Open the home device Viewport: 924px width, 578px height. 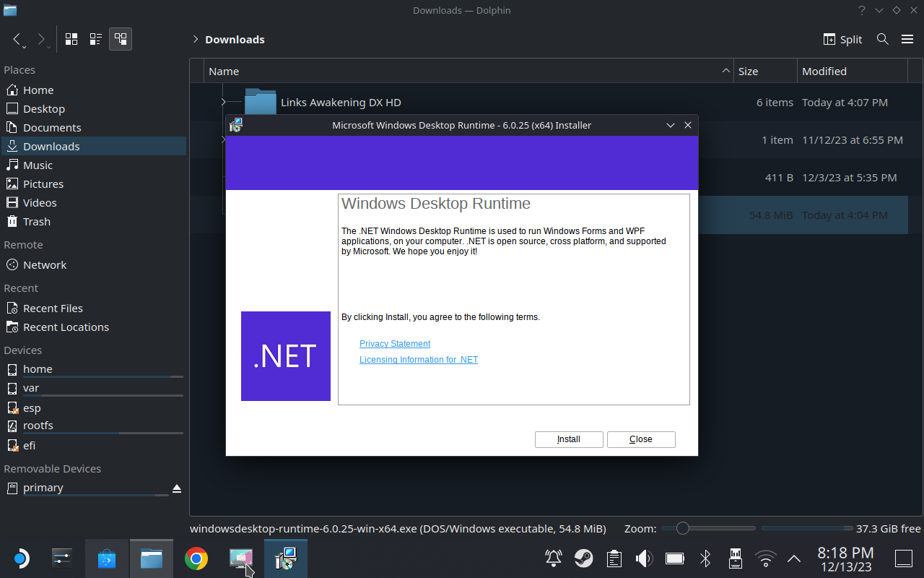94,369
